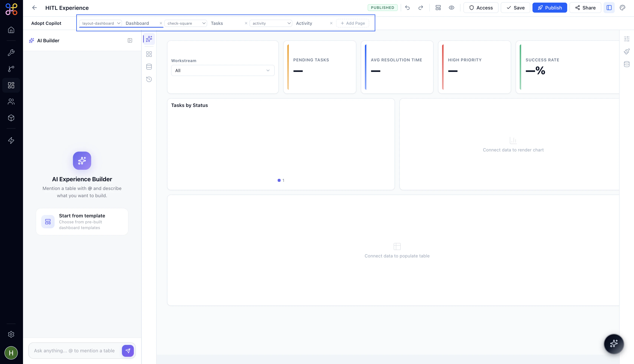Click the Add Page button

pyautogui.click(x=352, y=23)
